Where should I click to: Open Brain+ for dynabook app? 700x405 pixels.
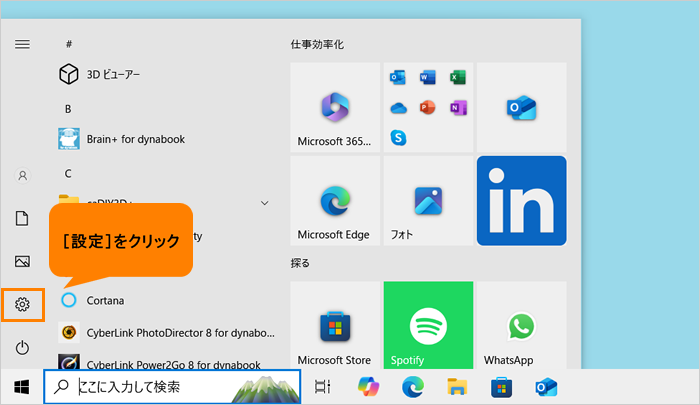coord(121,139)
